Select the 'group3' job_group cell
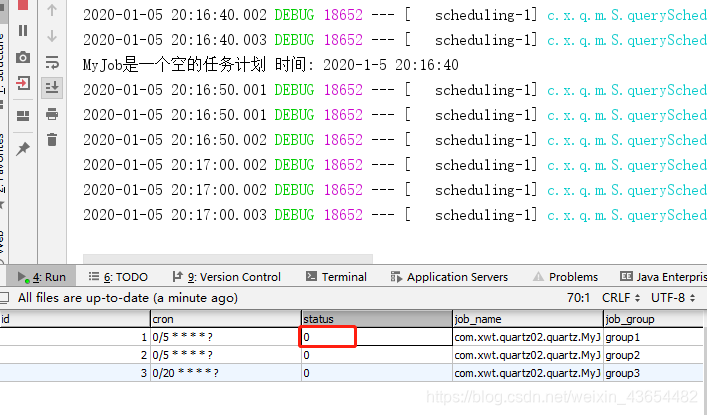 [653, 373]
